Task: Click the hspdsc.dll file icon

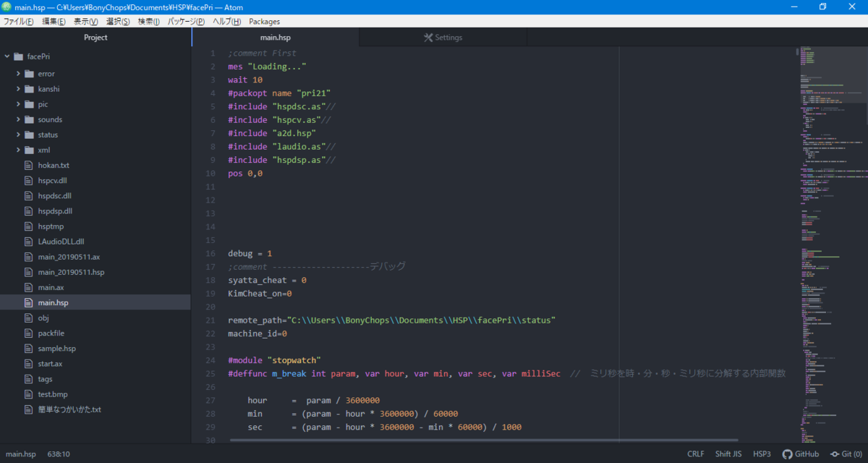Action: [x=29, y=195]
